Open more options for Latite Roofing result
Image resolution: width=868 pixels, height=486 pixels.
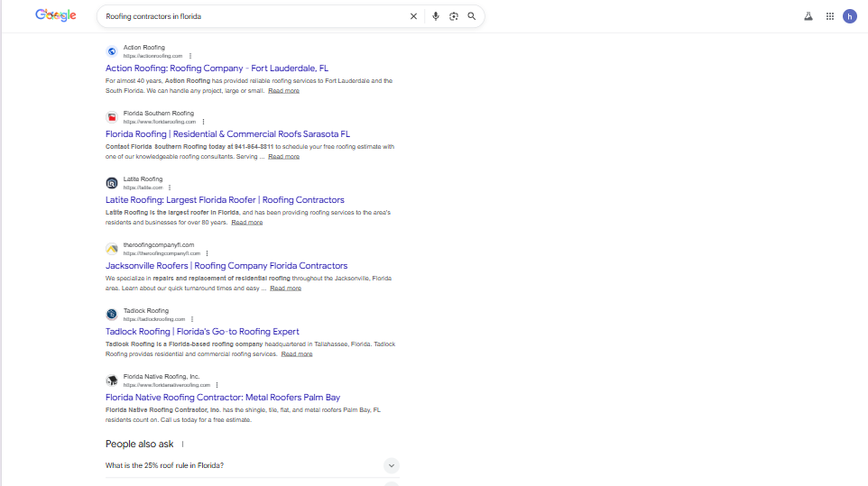pos(170,188)
